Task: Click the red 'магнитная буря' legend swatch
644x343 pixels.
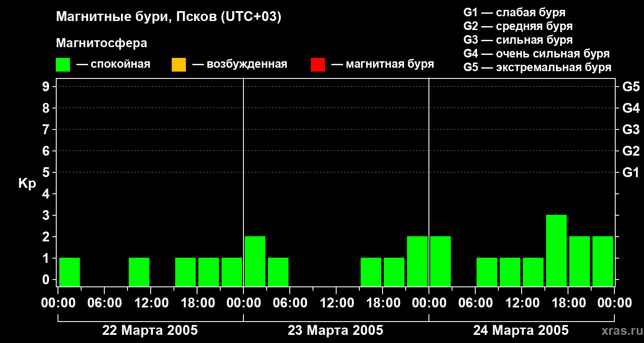Action: (x=318, y=65)
